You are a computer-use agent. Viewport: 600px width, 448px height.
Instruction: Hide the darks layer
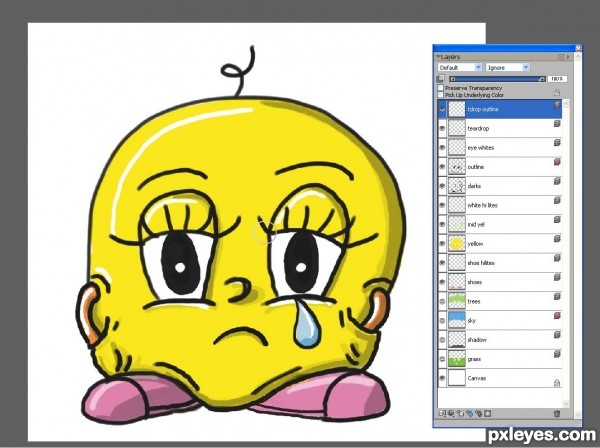[x=442, y=186]
